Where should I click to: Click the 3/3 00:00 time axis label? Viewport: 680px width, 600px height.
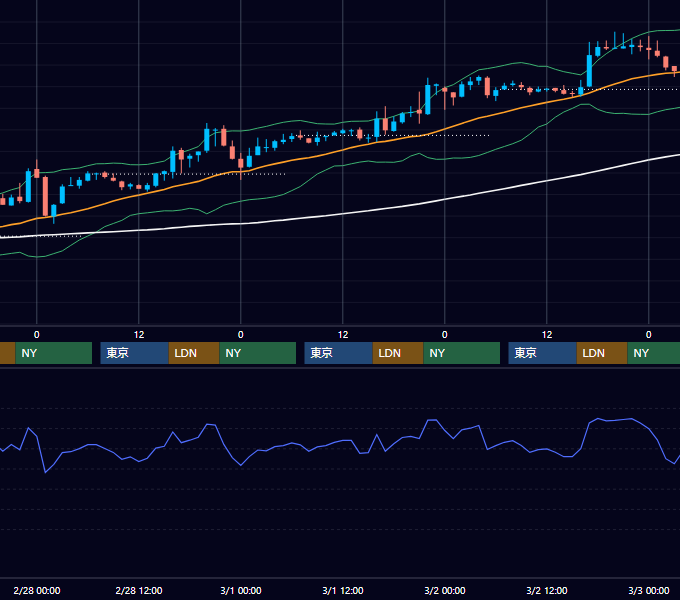point(649,590)
